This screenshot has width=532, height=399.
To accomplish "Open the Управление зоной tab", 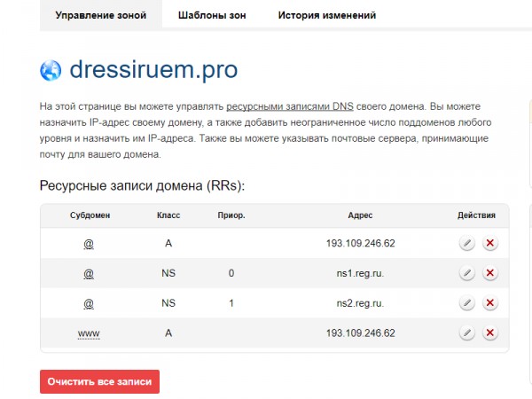I will pos(101,15).
